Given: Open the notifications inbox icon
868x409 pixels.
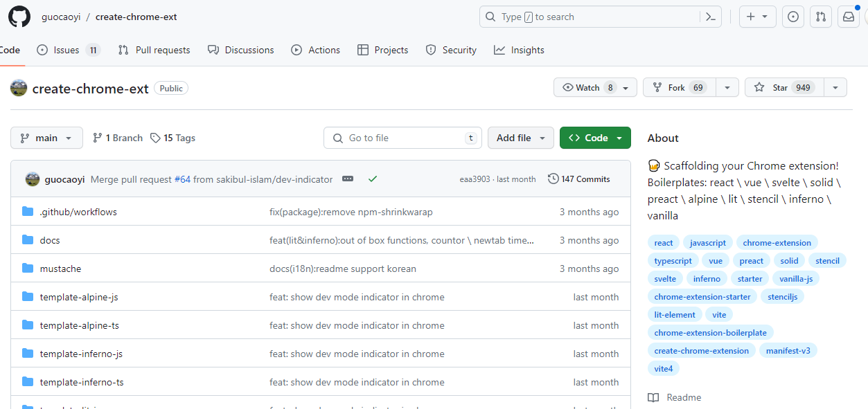Looking at the screenshot, I should click(x=849, y=17).
